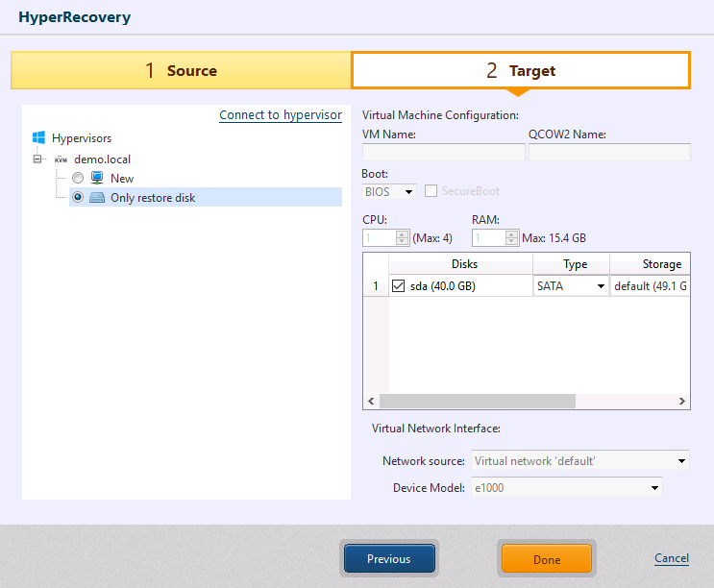
Task: Click the QCOW2 Name input field
Action: click(x=609, y=152)
